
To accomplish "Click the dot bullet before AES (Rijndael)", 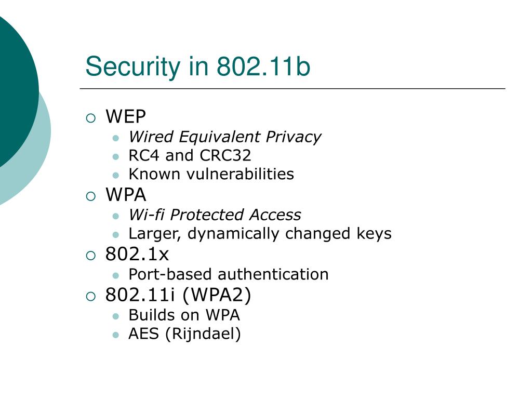I will pyautogui.click(x=116, y=335).
